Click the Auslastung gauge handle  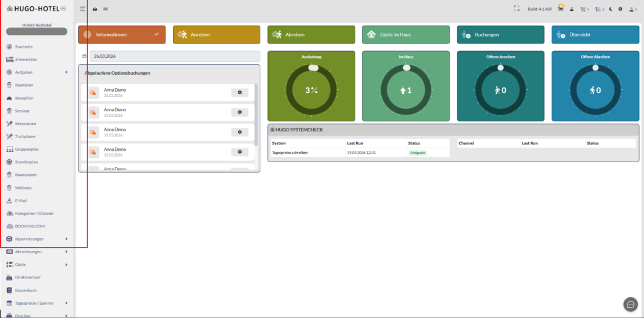[313, 67]
